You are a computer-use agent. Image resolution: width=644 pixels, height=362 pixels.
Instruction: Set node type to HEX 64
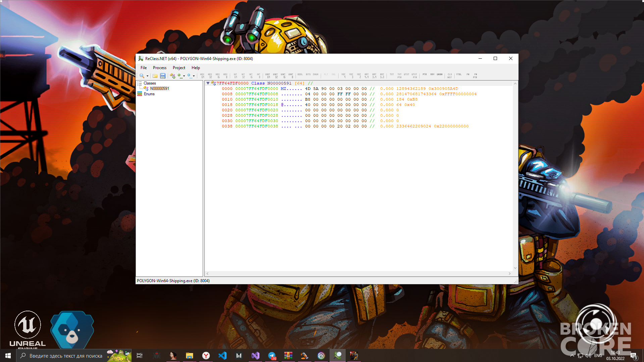tap(202, 76)
